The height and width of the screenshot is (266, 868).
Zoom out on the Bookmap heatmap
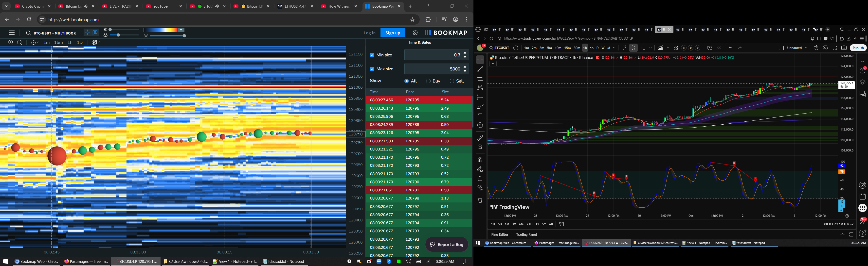point(19,42)
